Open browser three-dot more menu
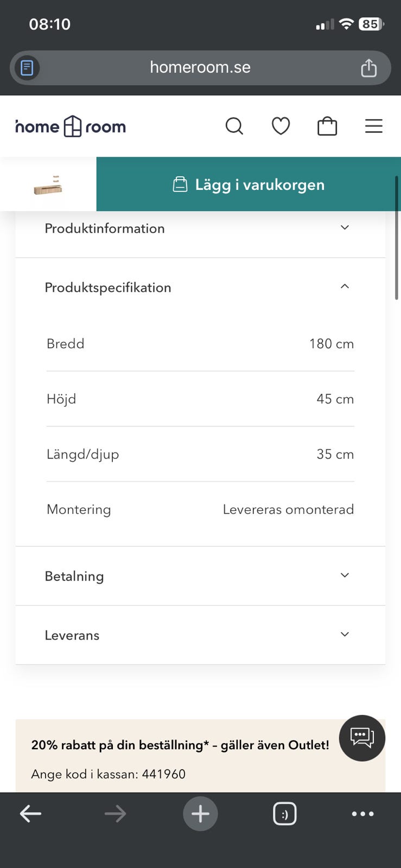 [x=362, y=813]
